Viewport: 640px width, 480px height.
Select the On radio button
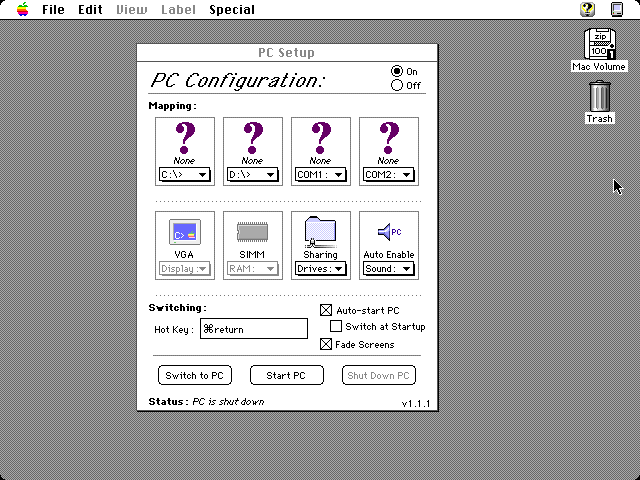[396, 71]
